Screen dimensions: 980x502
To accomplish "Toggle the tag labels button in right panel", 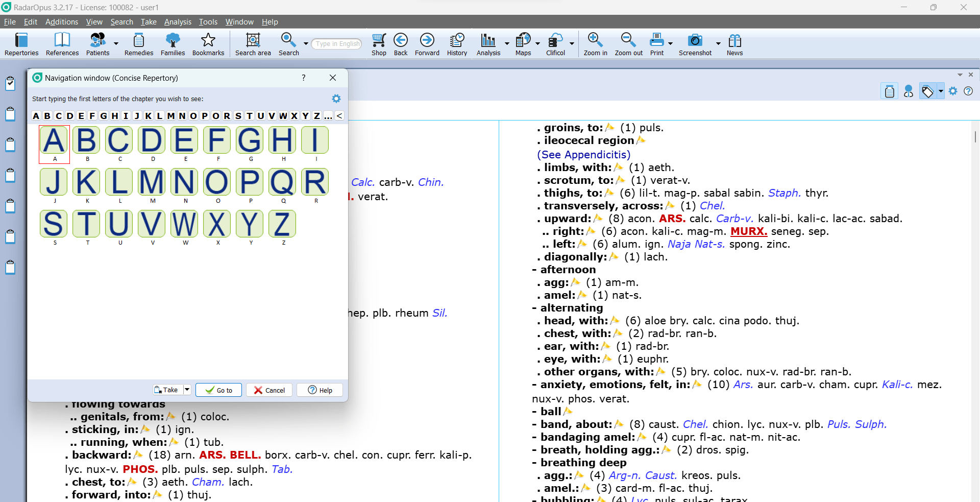I will pyautogui.click(x=927, y=91).
